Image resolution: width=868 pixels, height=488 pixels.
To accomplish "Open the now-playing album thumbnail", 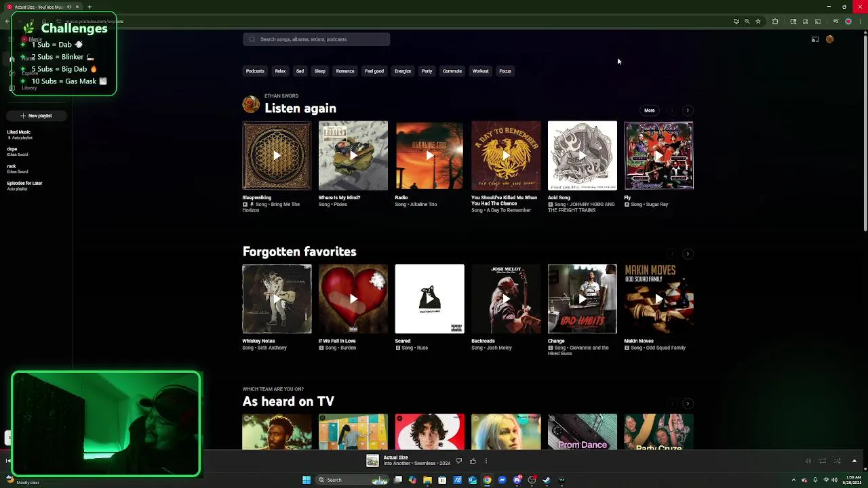I will click(372, 461).
